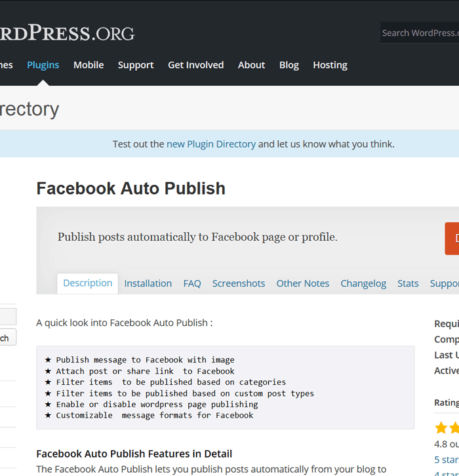Click the orange download button

(x=452, y=239)
